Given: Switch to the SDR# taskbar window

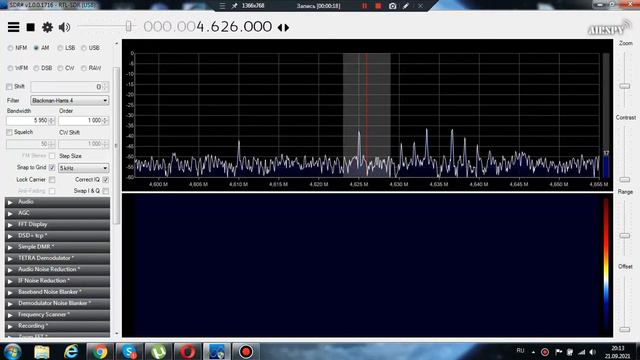Looking at the screenshot, I should pyautogui.click(x=217, y=351).
